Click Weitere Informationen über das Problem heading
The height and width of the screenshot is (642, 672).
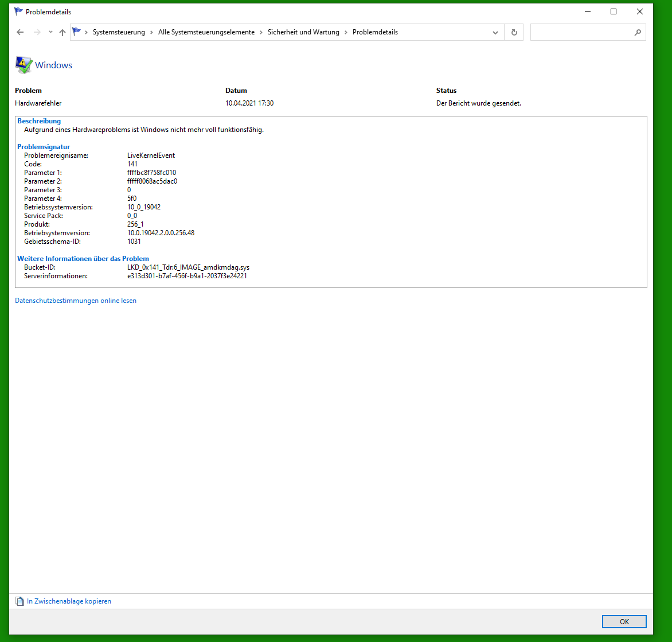pyautogui.click(x=83, y=259)
